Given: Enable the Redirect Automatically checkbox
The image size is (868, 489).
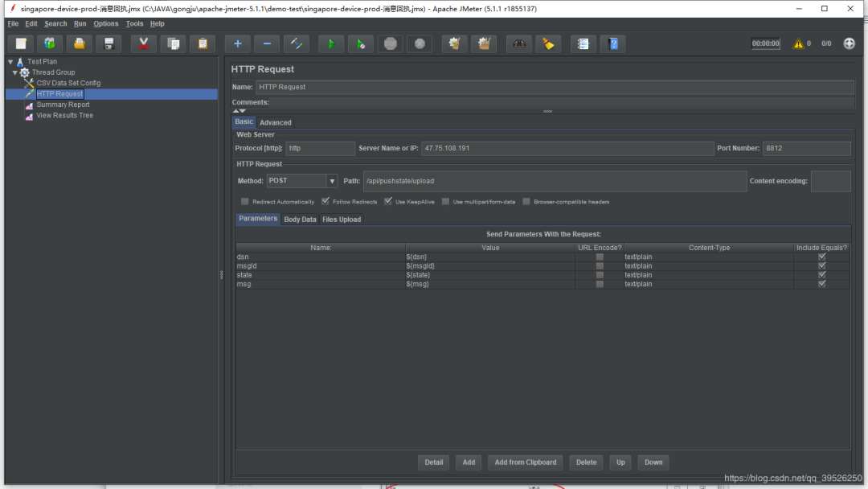Looking at the screenshot, I should pos(245,202).
